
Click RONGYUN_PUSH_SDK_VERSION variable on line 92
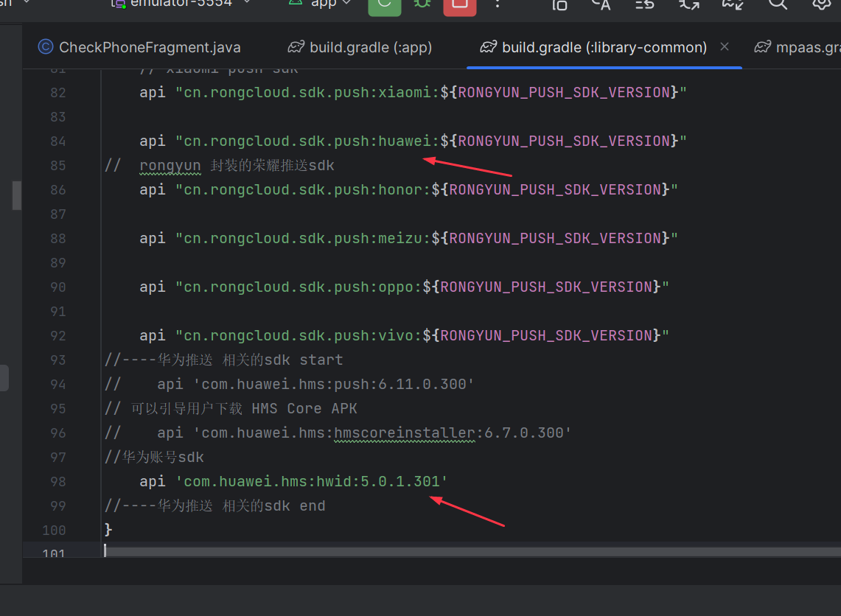546,335
